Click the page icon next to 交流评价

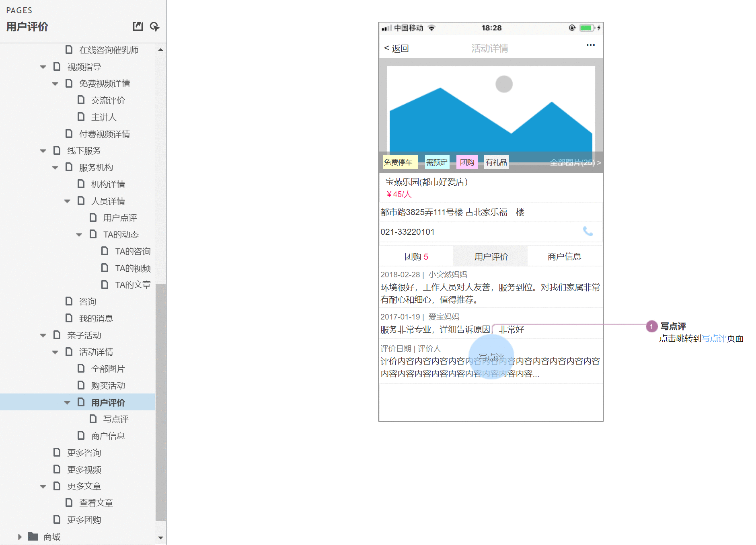click(x=81, y=100)
